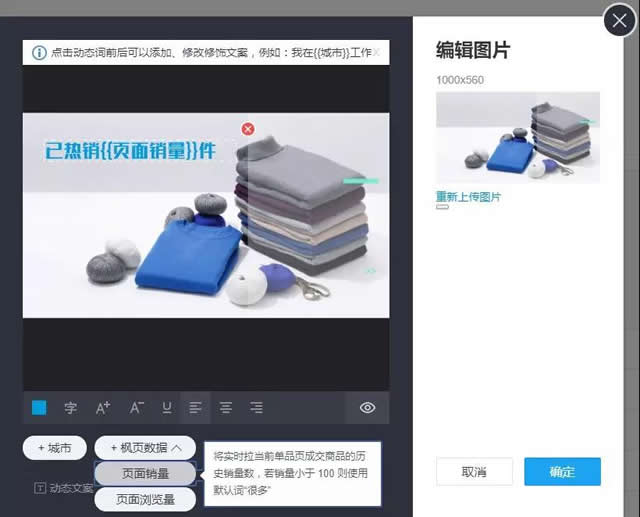Apply underline to the text

(x=167, y=408)
